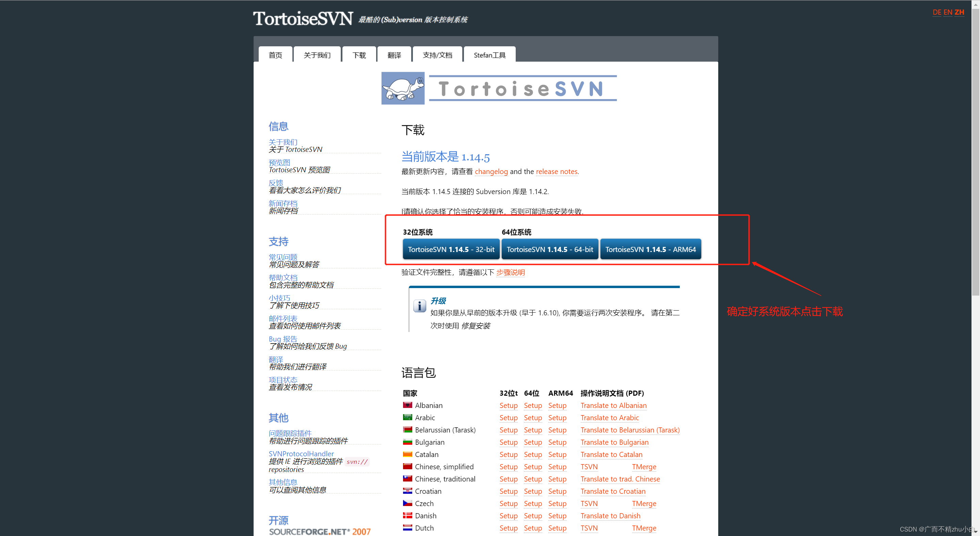The height and width of the screenshot is (536, 980).
Task: Click the Catalan flag icon
Action: pyautogui.click(x=407, y=454)
